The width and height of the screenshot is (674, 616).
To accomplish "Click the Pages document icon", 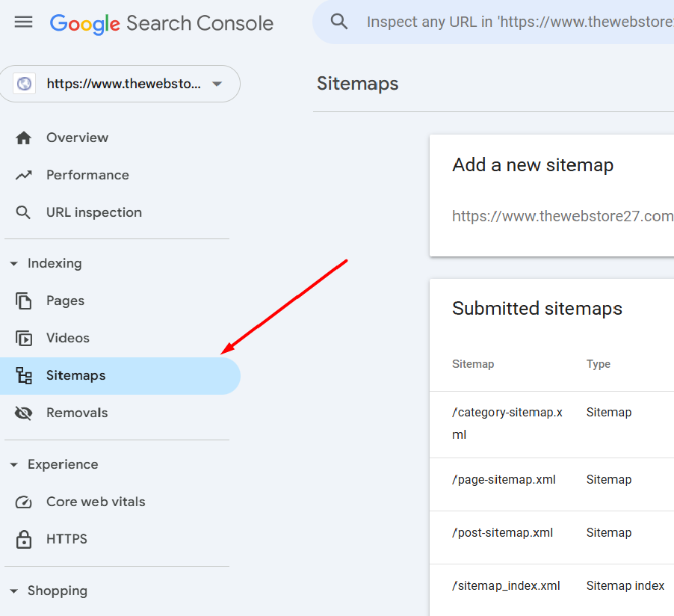I will click(24, 301).
